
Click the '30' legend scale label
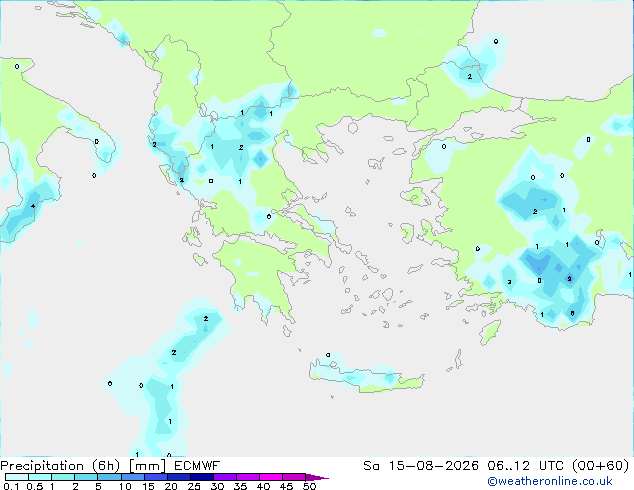(217, 486)
